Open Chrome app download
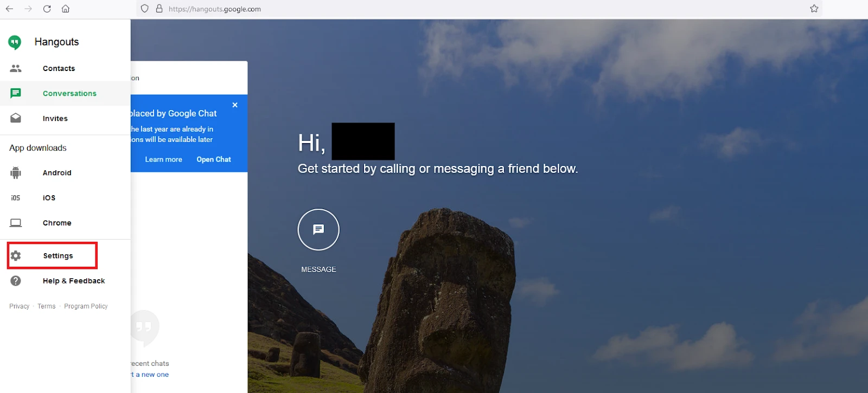This screenshot has height=393, width=868. click(65, 223)
